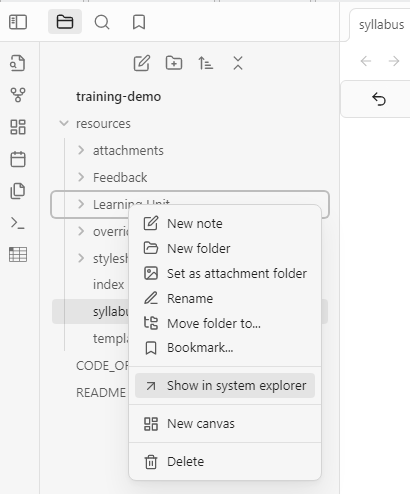The height and width of the screenshot is (494, 410).
Task: Click the navigate back arrow
Action: (366, 61)
